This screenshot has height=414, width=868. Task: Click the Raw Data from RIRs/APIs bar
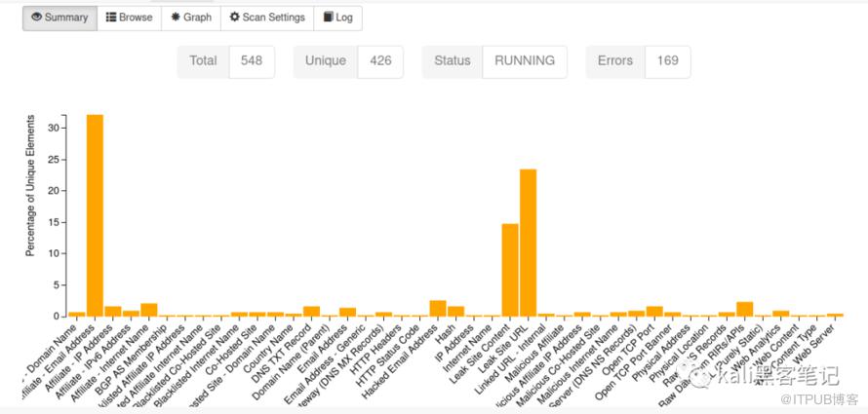click(744, 309)
